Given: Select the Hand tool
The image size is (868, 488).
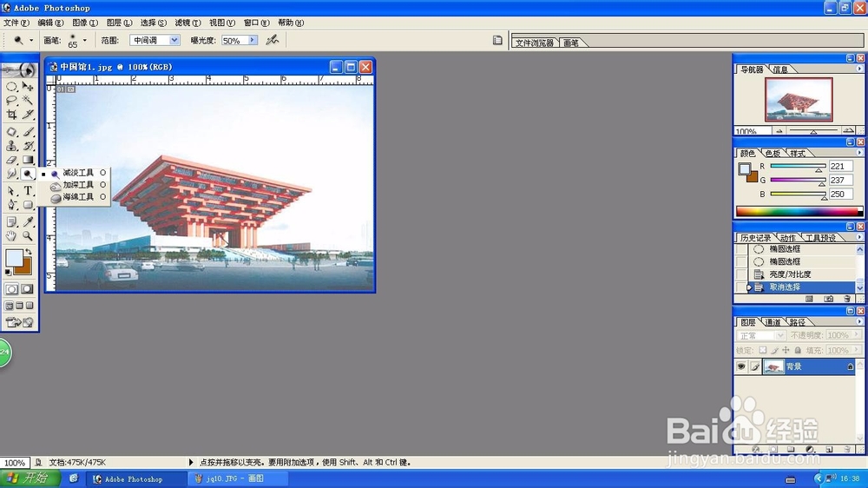Looking at the screenshot, I should click(x=11, y=236).
